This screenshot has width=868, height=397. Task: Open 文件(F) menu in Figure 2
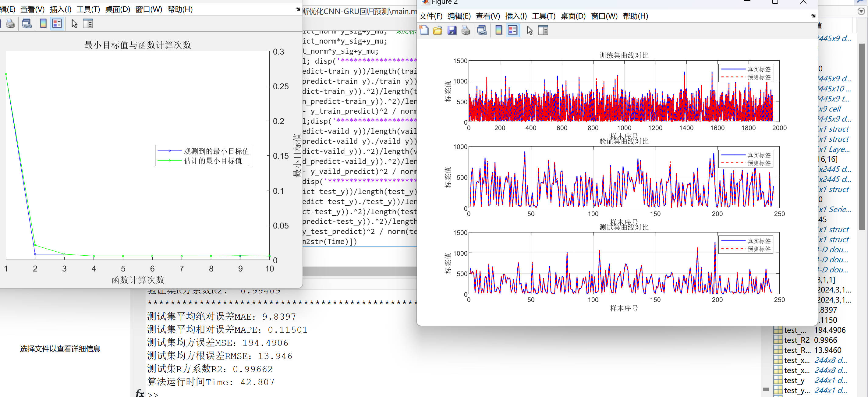[430, 16]
